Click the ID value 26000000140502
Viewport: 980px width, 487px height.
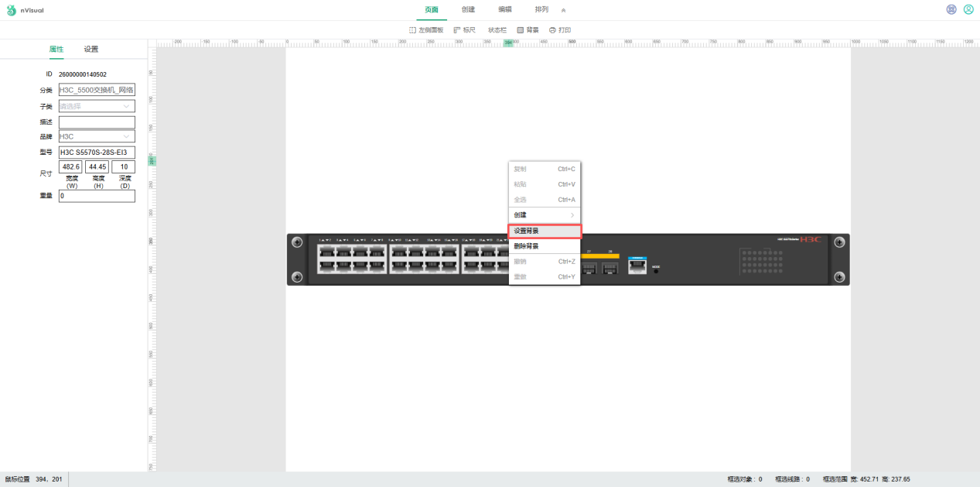click(x=83, y=74)
